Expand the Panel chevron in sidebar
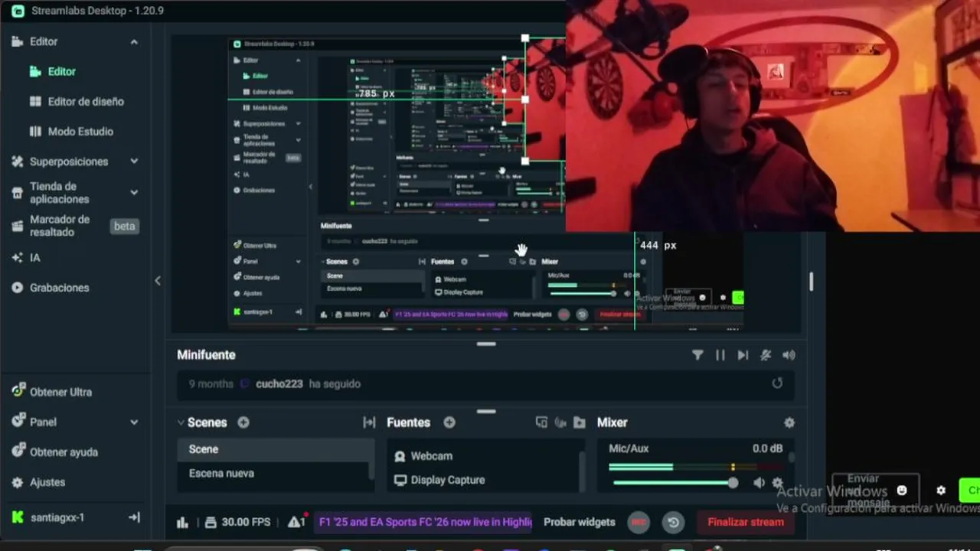Image resolution: width=980 pixels, height=551 pixels. click(134, 422)
